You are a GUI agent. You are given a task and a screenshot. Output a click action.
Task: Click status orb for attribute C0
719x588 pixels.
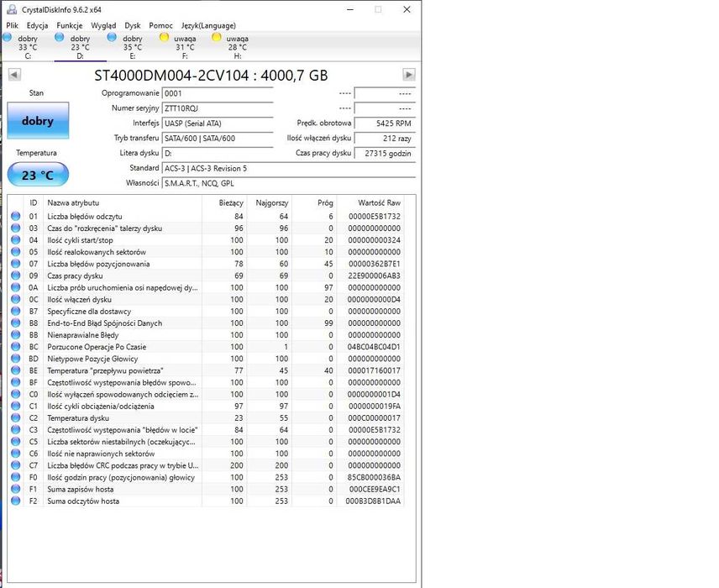(16, 394)
